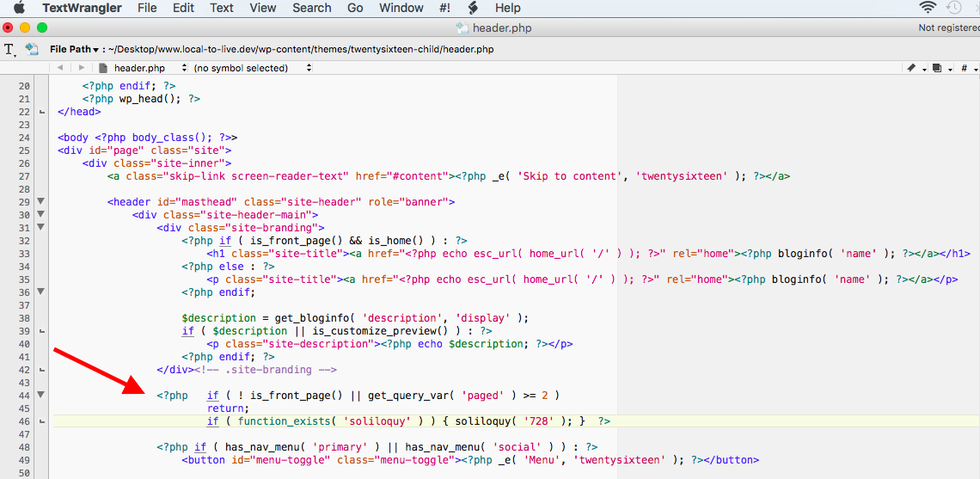The image size is (980, 479).
Task: Click the next document forward arrow
Action: 82,68
